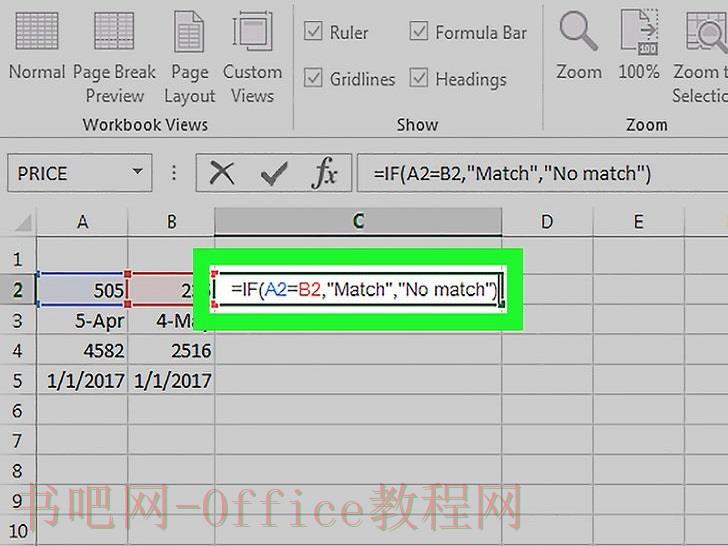728x546 pixels.
Task: Select column B header
Action: pyautogui.click(x=171, y=222)
